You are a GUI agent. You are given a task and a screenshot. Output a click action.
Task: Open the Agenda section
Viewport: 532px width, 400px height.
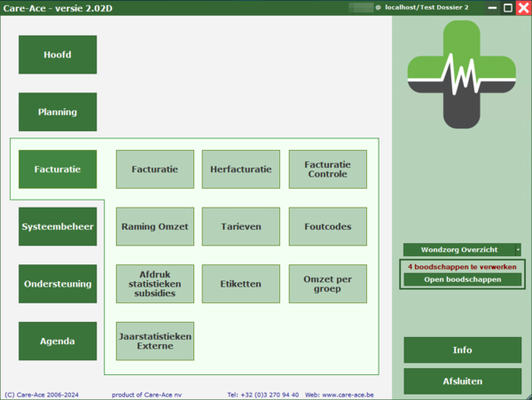point(58,341)
